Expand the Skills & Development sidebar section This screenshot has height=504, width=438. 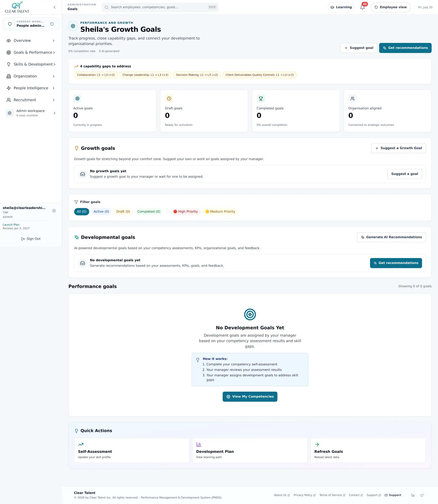[x=31, y=64]
